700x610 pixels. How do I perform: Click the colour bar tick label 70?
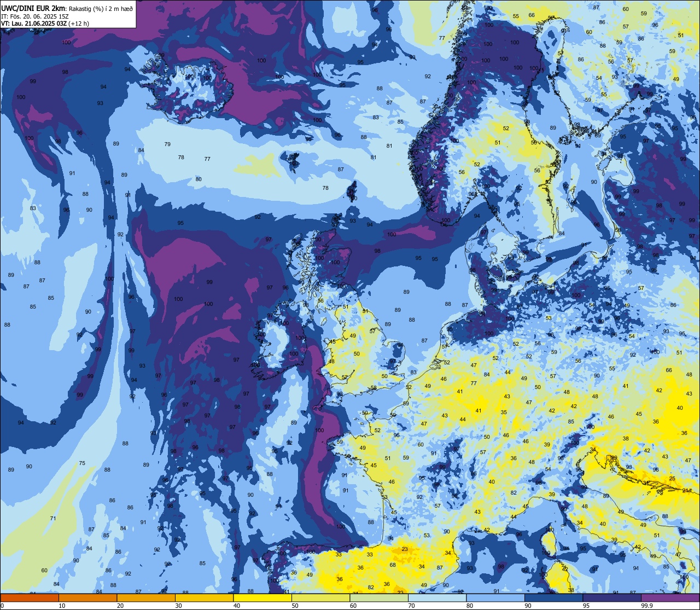pos(411,606)
